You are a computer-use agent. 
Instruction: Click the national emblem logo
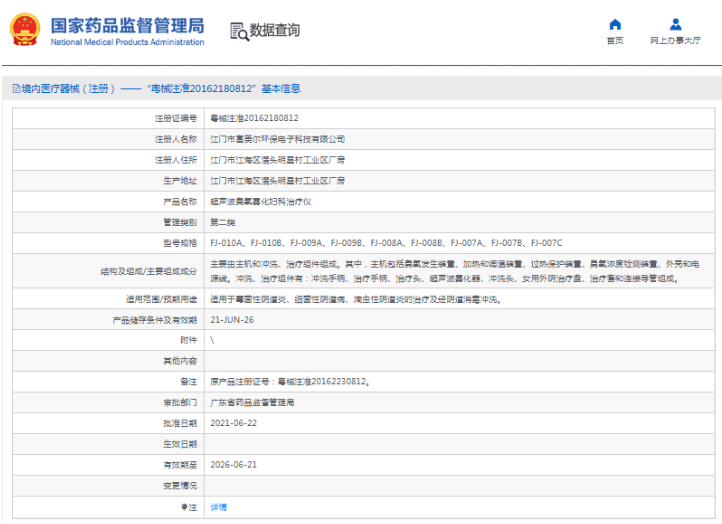click(25, 29)
